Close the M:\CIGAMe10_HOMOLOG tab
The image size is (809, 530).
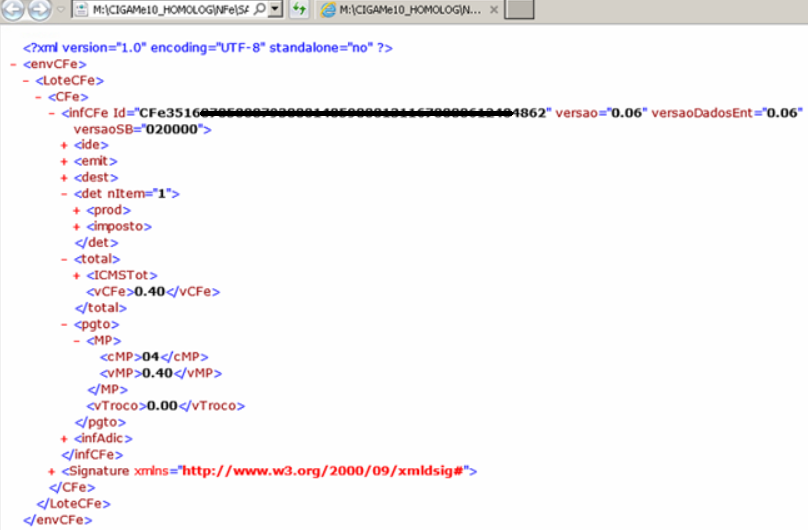coord(494,9)
